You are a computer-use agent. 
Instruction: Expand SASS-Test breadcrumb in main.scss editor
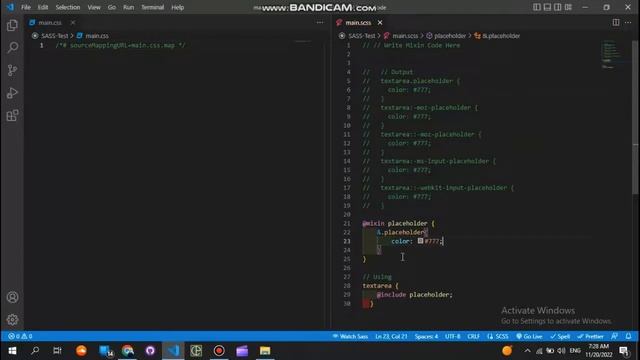pos(362,36)
